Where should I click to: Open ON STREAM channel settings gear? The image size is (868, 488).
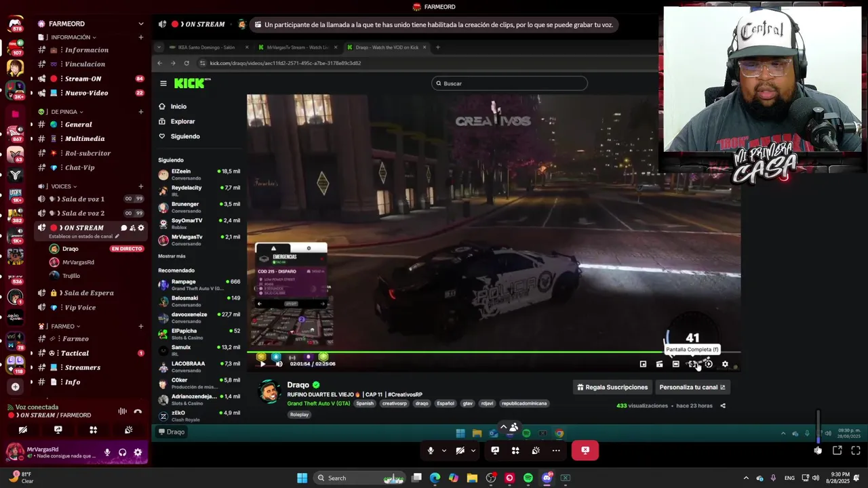(141, 228)
